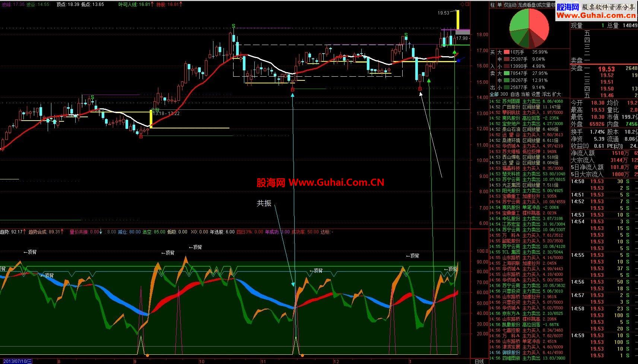The height and width of the screenshot is (364, 638).
Task: Click the 2013/07/10 date label on the timeline
Action: [16, 361]
